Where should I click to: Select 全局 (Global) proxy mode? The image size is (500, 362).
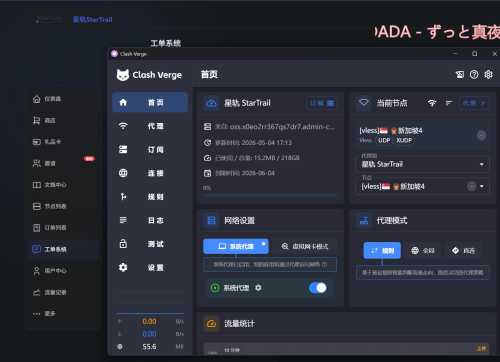(423, 250)
